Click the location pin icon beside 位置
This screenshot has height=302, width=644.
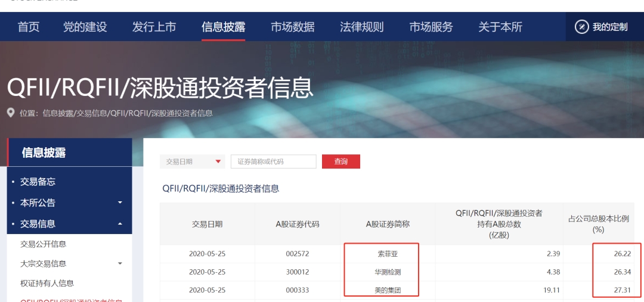click(11, 113)
